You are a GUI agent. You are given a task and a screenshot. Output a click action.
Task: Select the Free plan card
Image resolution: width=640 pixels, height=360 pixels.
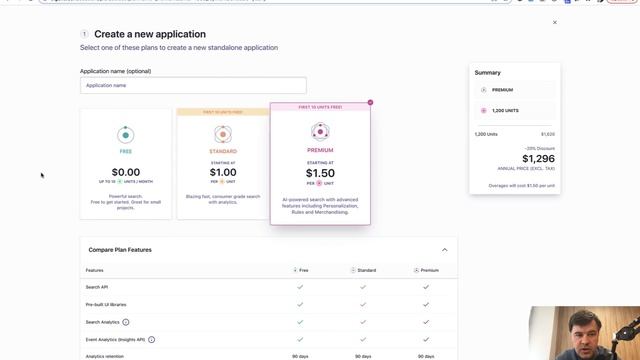[x=126, y=164]
